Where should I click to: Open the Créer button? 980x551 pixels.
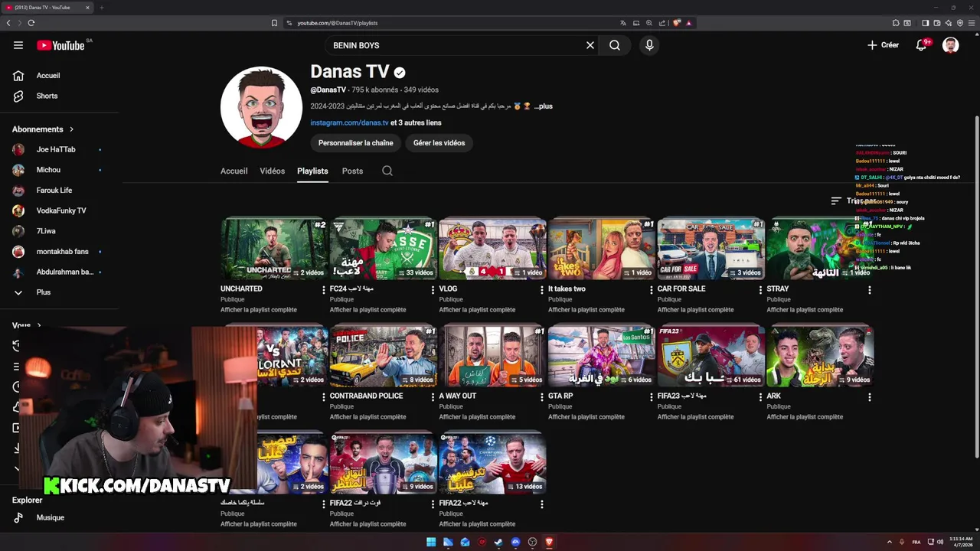coord(883,45)
